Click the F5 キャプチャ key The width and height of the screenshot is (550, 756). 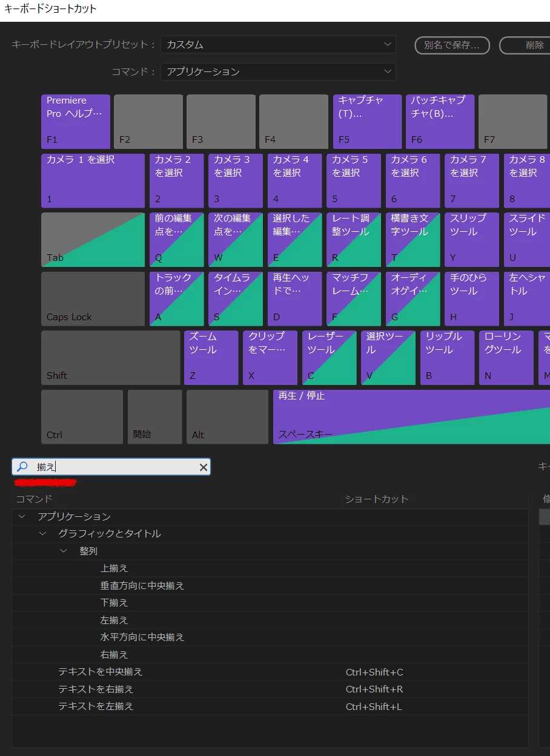367,122
